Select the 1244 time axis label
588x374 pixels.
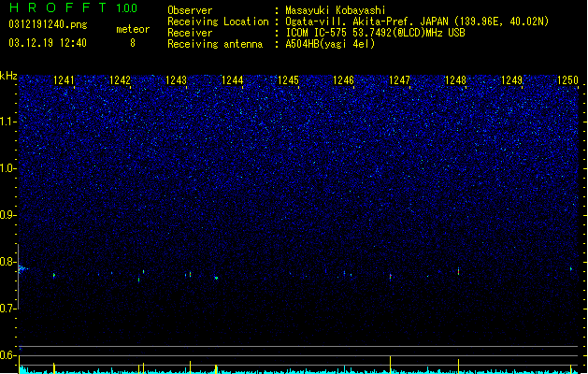click(x=232, y=80)
